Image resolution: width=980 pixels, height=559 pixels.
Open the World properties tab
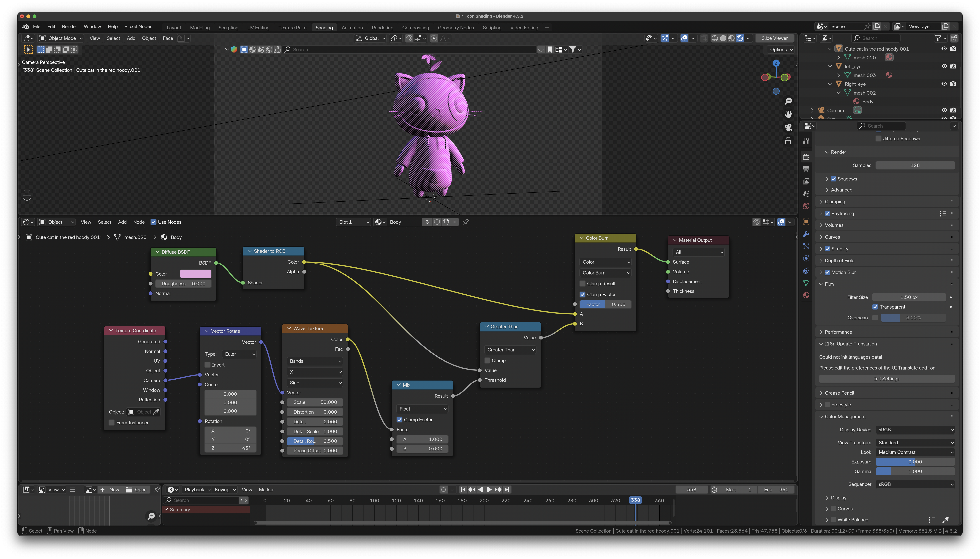coord(806,206)
